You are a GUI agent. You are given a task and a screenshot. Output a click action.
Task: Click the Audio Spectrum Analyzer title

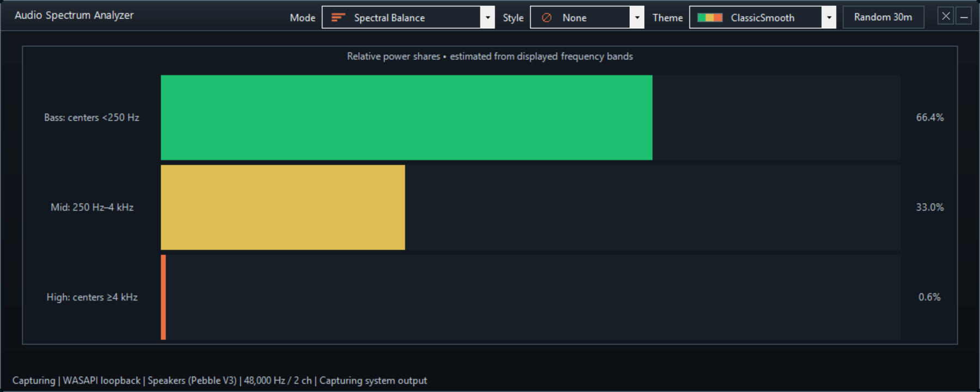pos(74,15)
